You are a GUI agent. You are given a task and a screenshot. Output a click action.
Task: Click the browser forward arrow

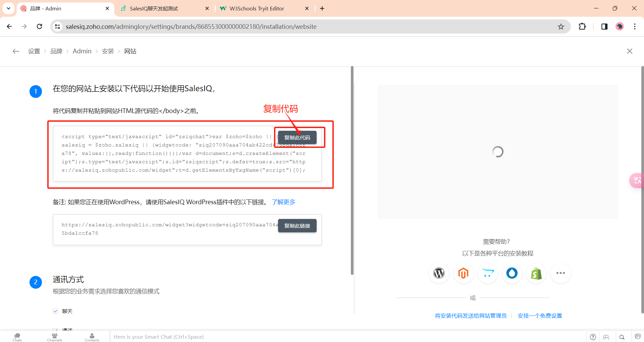(x=24, y=26)
